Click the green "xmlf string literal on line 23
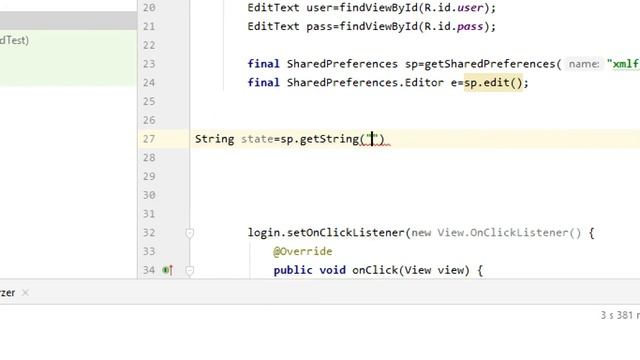 click(623, 64)
